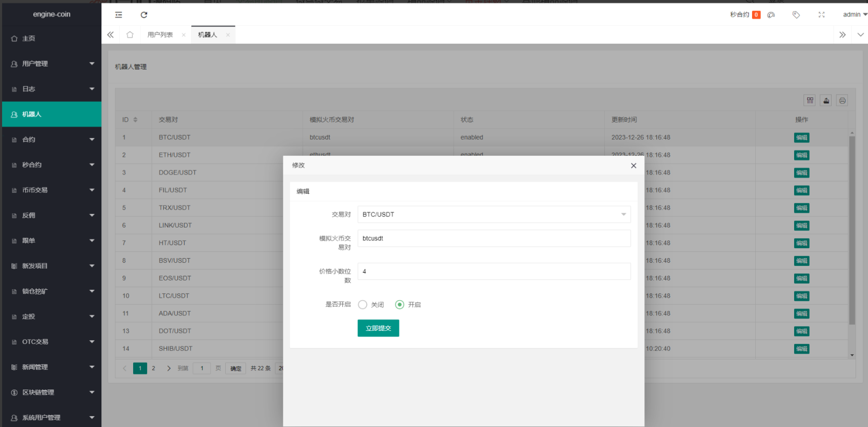Click 编辑 button for the BTC/USDT row
Viewport: 868px width, 427px height.
[801, 138]
